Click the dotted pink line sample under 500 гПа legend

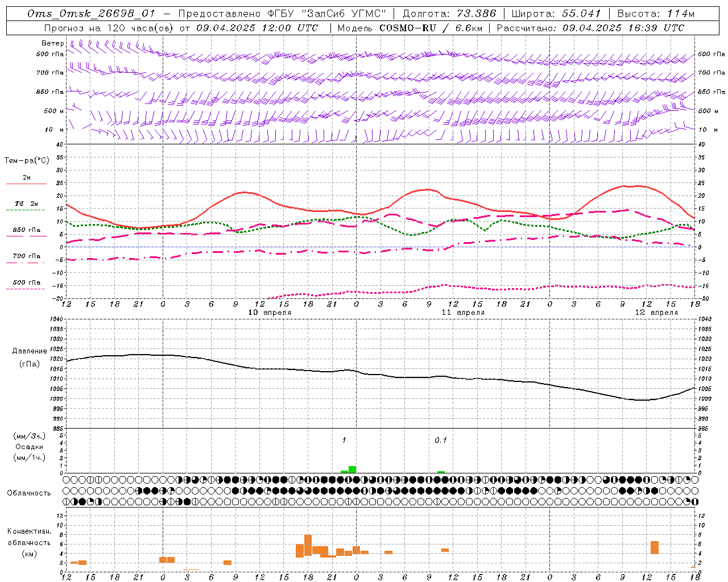coord(26,289)
